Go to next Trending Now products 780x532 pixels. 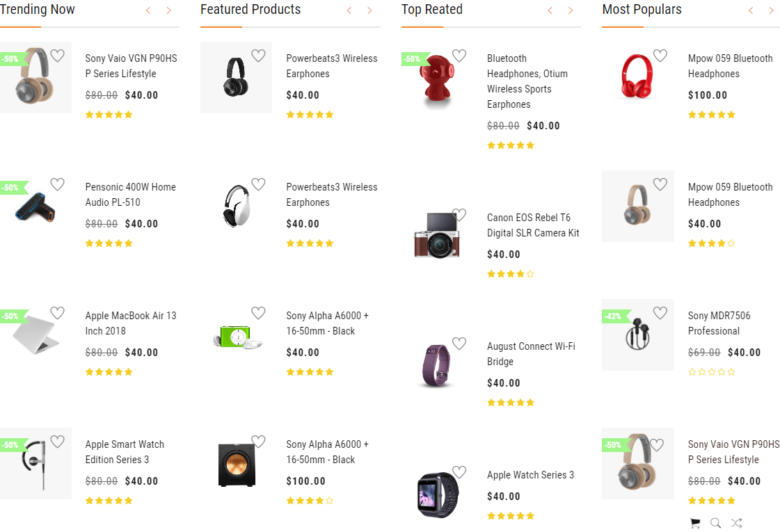point(168,10)
